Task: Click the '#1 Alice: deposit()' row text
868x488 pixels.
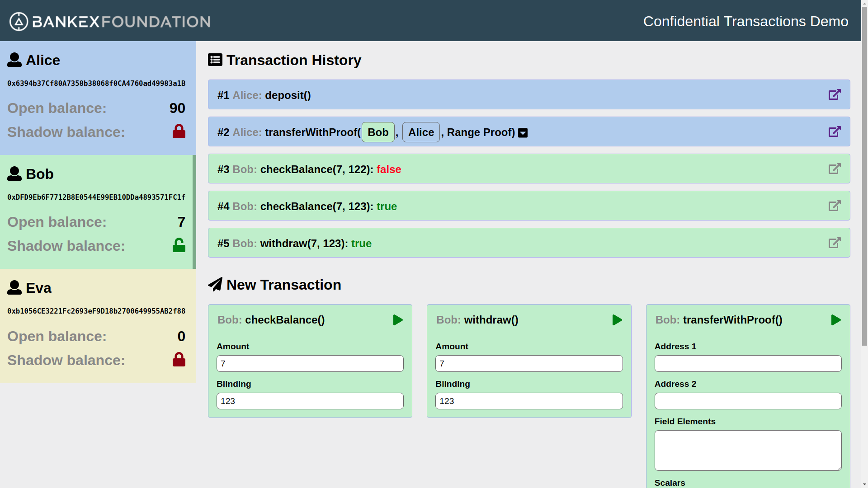Action: pyautogui.click(x=264, y=95)
